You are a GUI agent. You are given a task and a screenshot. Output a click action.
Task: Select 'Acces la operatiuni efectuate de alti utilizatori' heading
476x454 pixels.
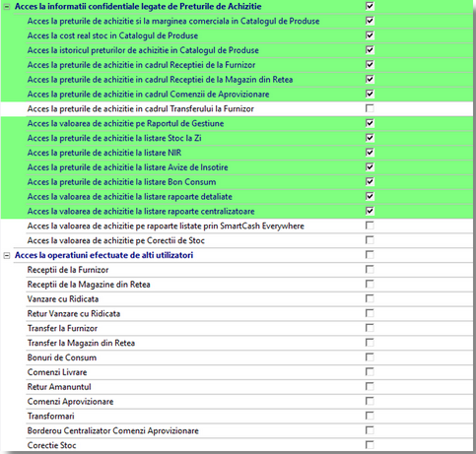(x=103, y=255)
